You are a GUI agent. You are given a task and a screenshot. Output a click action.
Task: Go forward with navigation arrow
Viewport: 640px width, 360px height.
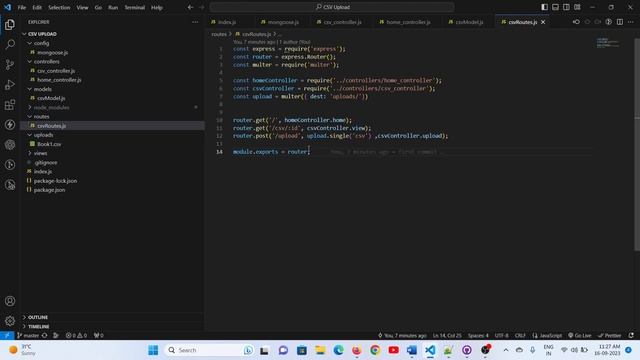201,7
